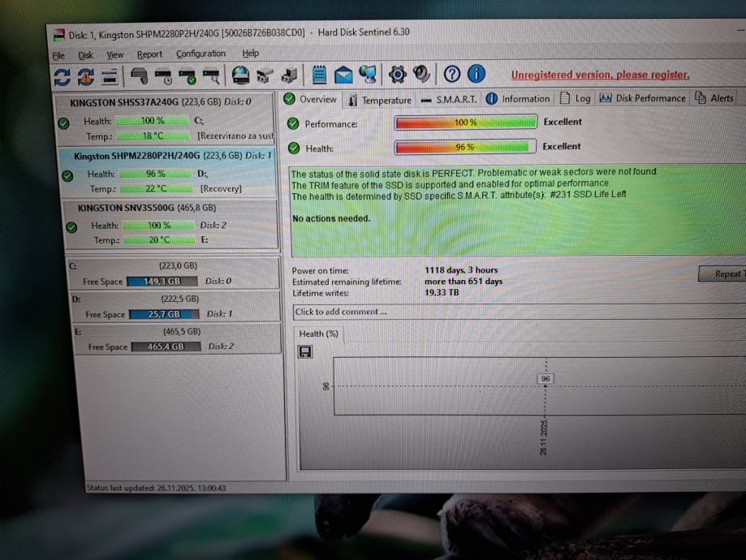Click the '22 °C' temperature bar of Disk 1

coord(157,189)
